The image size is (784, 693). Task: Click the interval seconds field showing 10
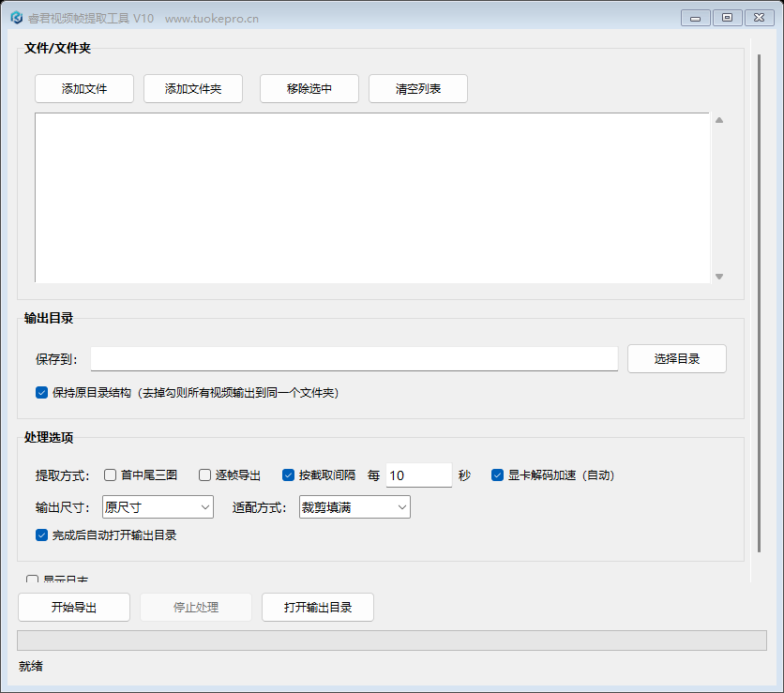418,475
